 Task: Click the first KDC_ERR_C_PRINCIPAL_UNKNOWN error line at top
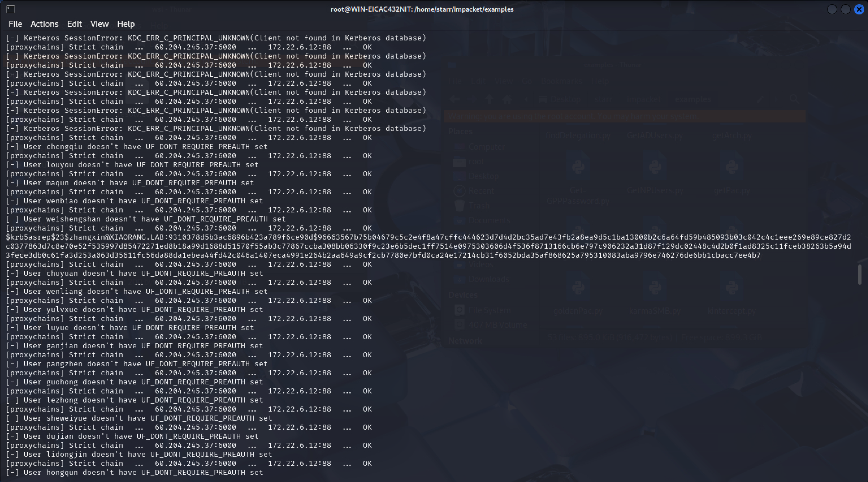216,38
